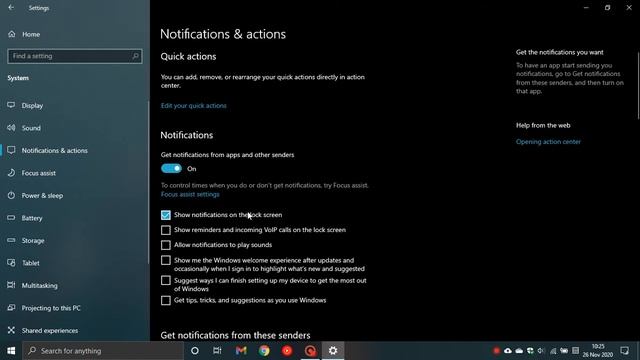This screenshot has height=360, width=640.
Task: Click the volume speaker tray icon
Action: pos(541,351)
